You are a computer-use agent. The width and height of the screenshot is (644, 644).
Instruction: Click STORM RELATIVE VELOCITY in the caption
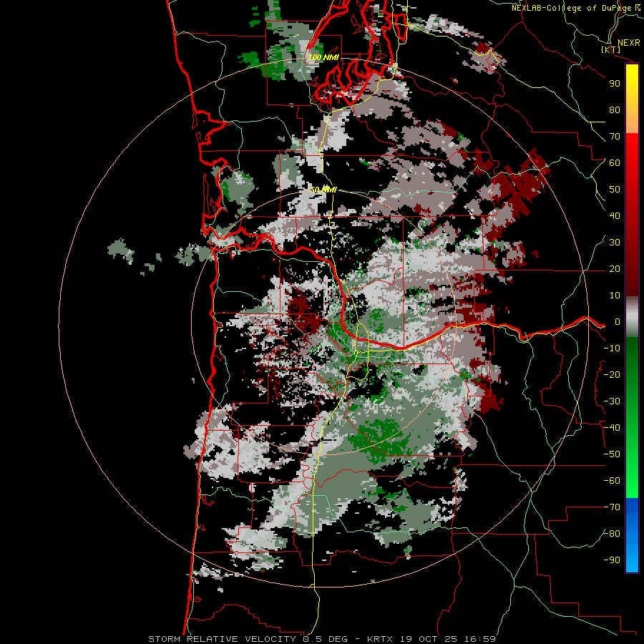point(222,639)
